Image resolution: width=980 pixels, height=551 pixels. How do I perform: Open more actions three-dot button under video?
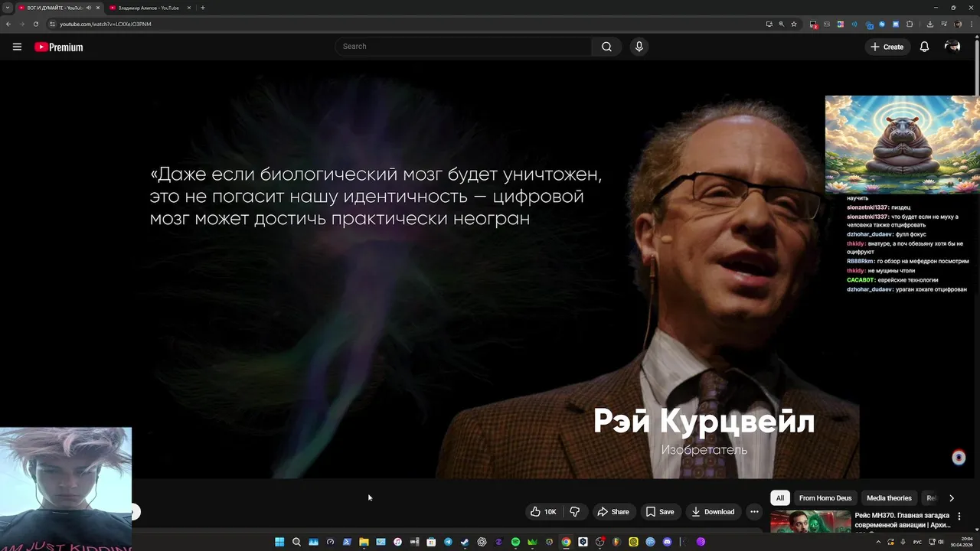(754, 512)
